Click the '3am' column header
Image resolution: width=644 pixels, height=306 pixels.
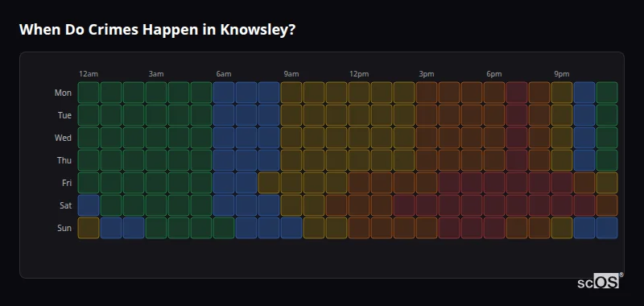tap(156, 74)
